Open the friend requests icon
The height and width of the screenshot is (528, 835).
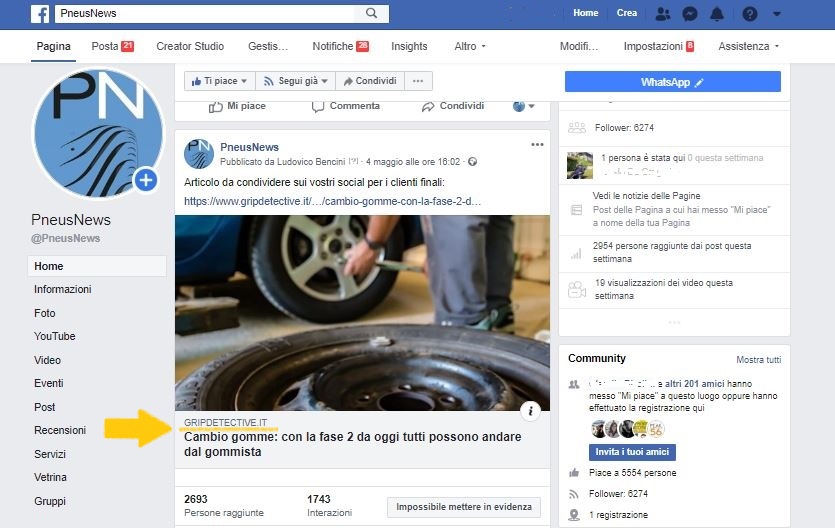663,14
